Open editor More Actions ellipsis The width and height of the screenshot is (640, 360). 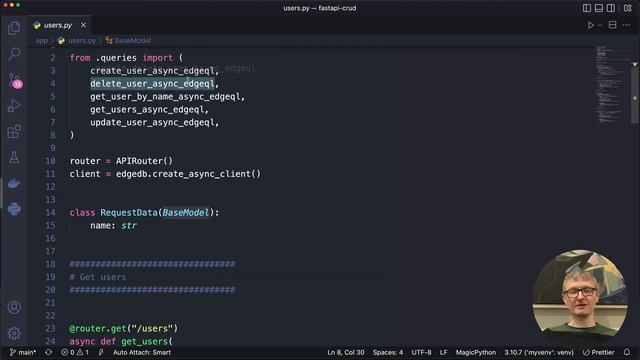pyautogui.click(x=627, y=25)
